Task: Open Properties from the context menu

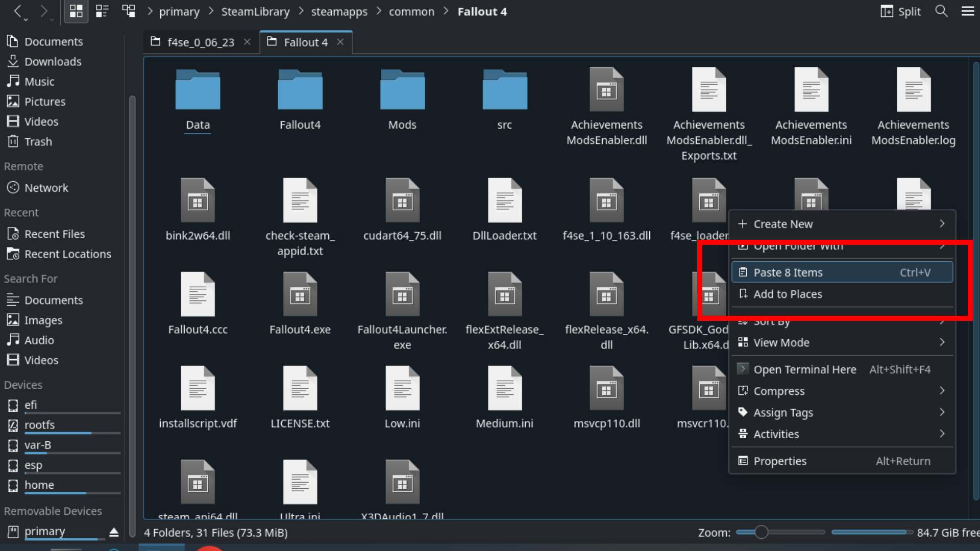Action: pyautogui.click(x=780, y=461)
